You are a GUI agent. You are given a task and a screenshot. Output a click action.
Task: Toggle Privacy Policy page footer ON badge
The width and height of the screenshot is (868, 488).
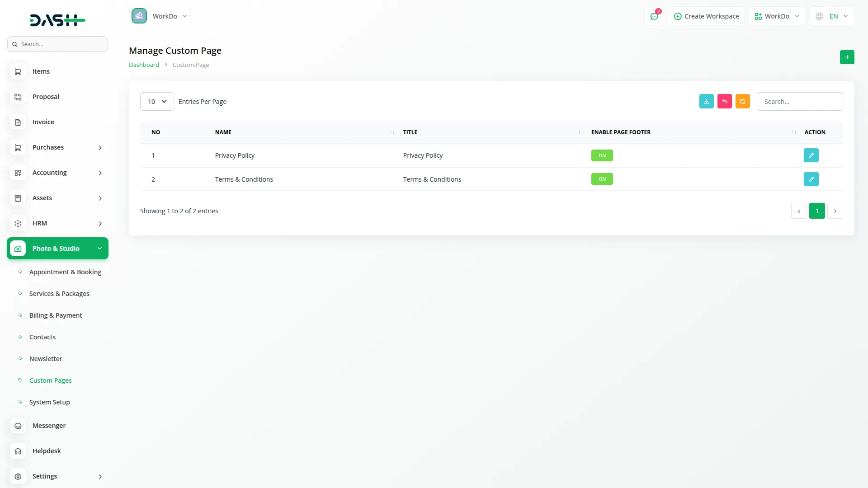coord(602,155)
